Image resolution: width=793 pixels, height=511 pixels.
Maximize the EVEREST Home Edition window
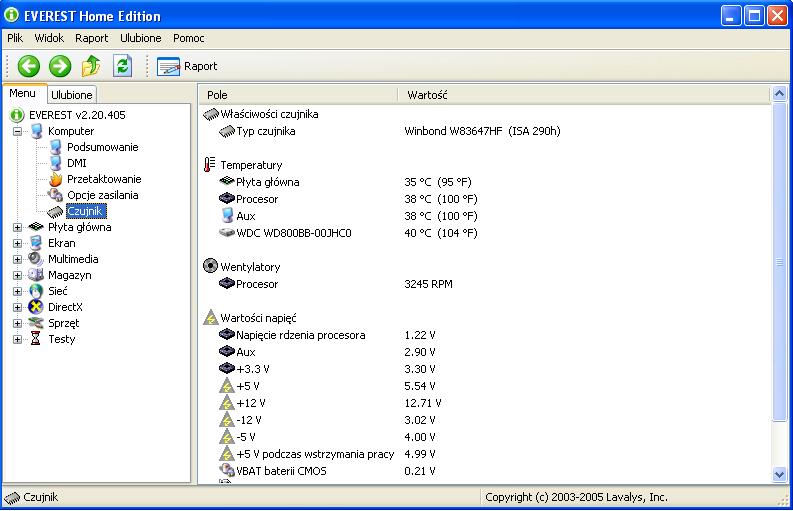754,16
